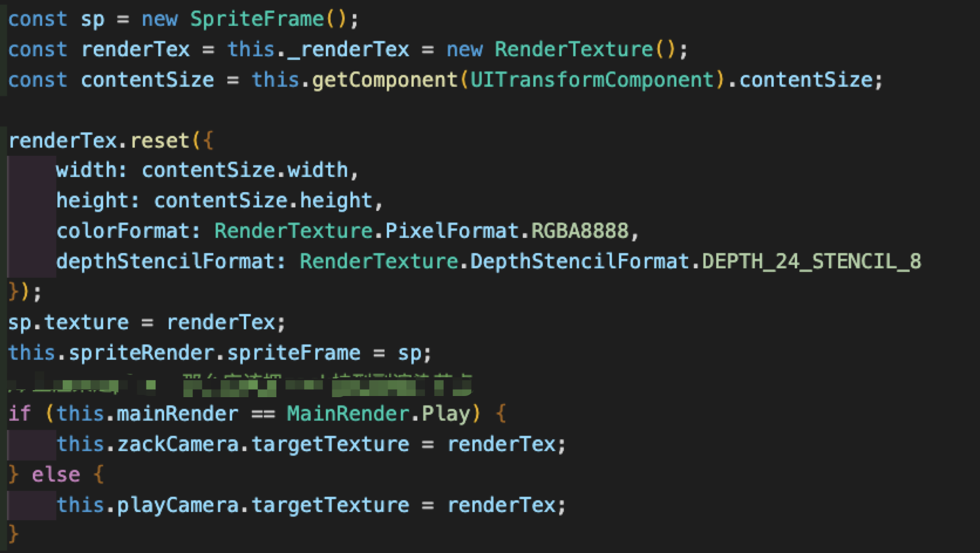The height and width of the screenshot is (553, 980).
Task: Click the reset method of renderTex
Action: 159,141
